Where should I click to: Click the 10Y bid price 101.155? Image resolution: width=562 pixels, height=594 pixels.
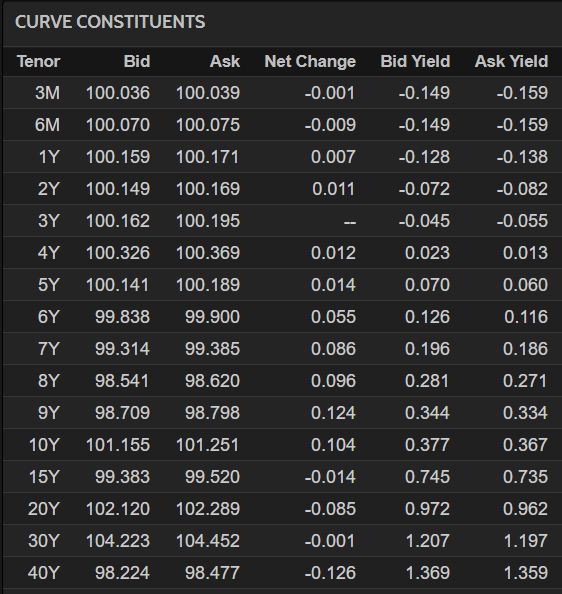[118, 445]
